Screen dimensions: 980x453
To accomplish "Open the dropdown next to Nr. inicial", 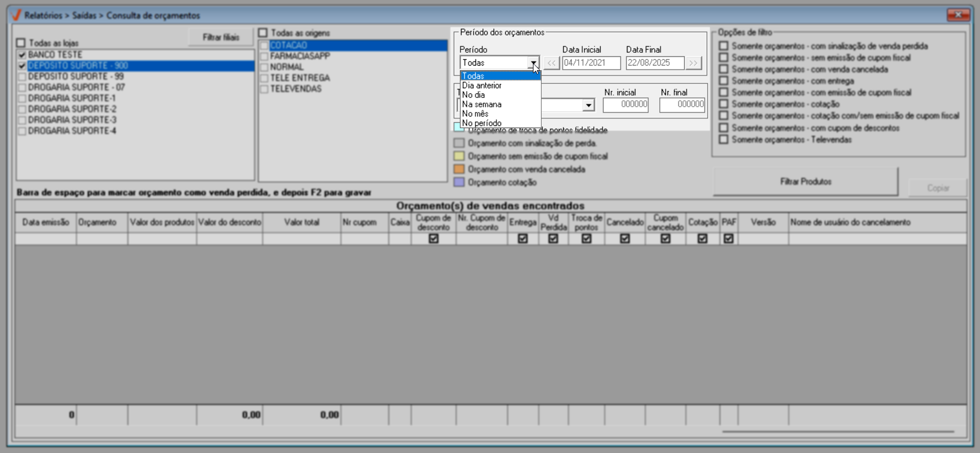I will [589, 105].
